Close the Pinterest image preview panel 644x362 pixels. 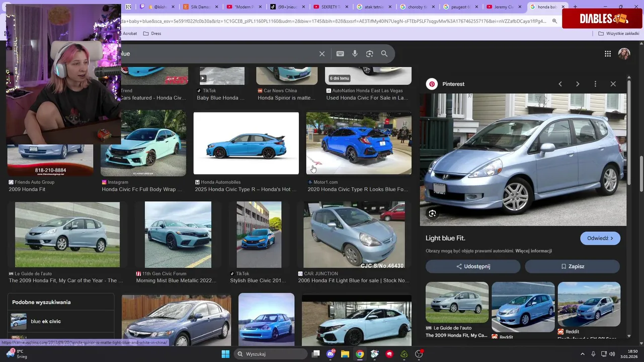click(613, 84)
